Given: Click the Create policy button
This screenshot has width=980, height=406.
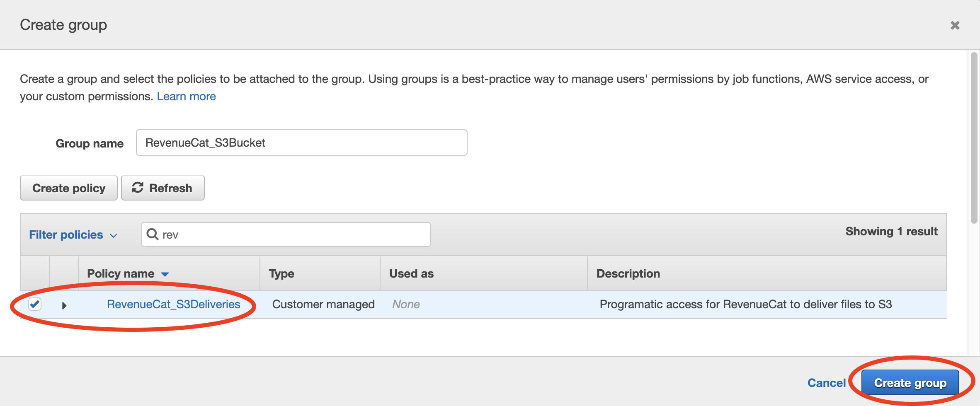Looking at the screenshot, I should (69, 188).
